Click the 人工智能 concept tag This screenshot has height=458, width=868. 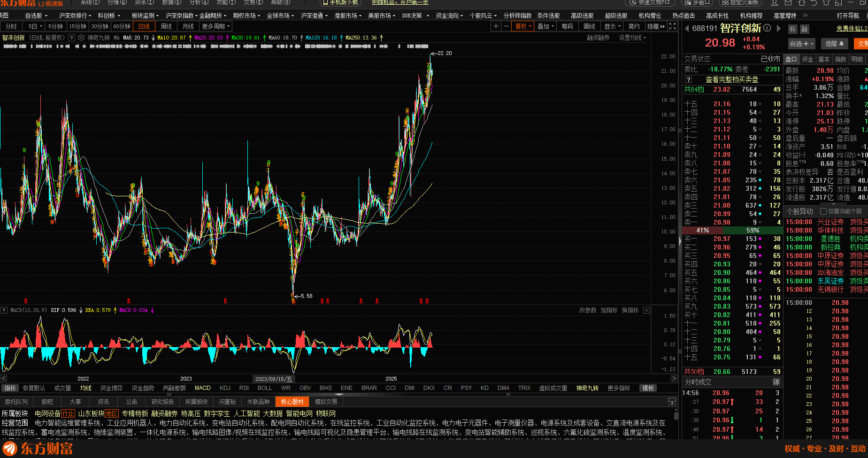click(x=246, y=413)
